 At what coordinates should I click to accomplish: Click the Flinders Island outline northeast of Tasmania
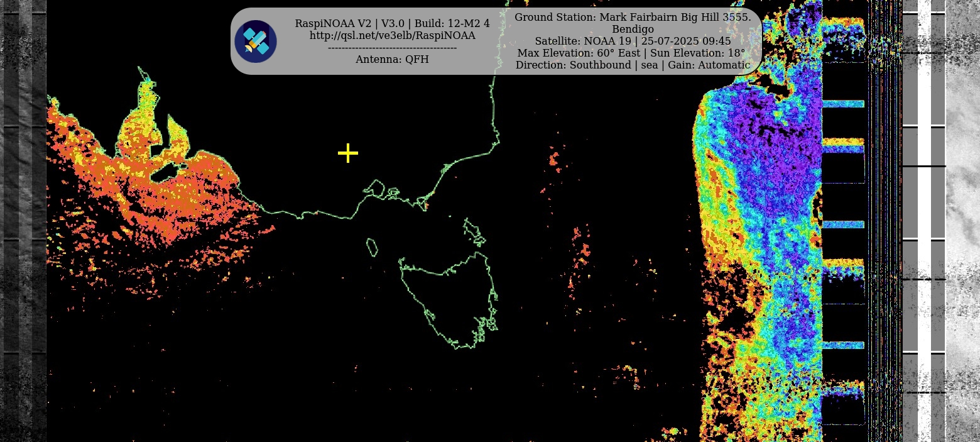click(x=474, y=231)
